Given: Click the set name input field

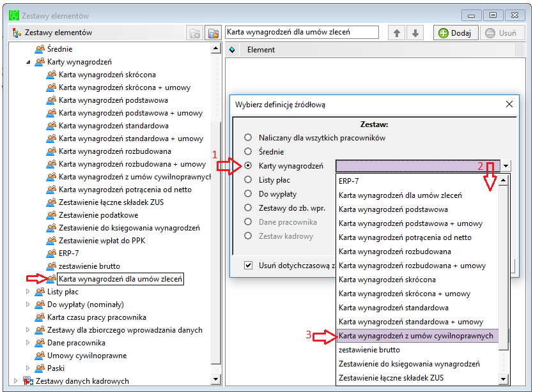Looking at the screenshot, I should pyautogui.click(x=302, y=33).
